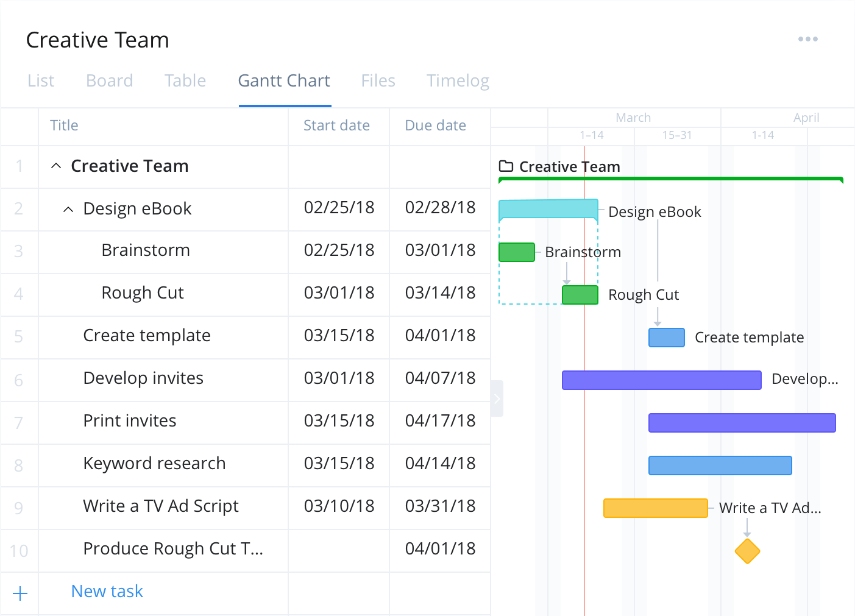
Task: Click the Title column header
Action: pyautogui.click(x=64, y=126)
